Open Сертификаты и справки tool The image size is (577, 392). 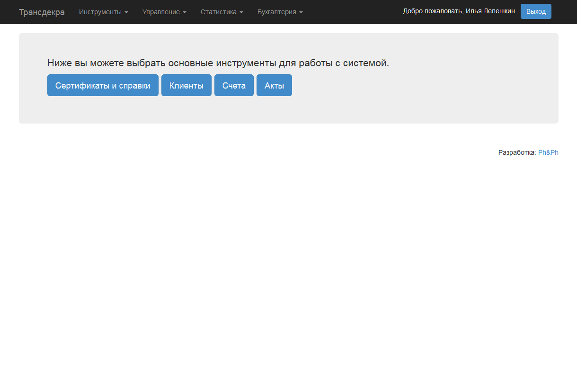tap(103, 85)
